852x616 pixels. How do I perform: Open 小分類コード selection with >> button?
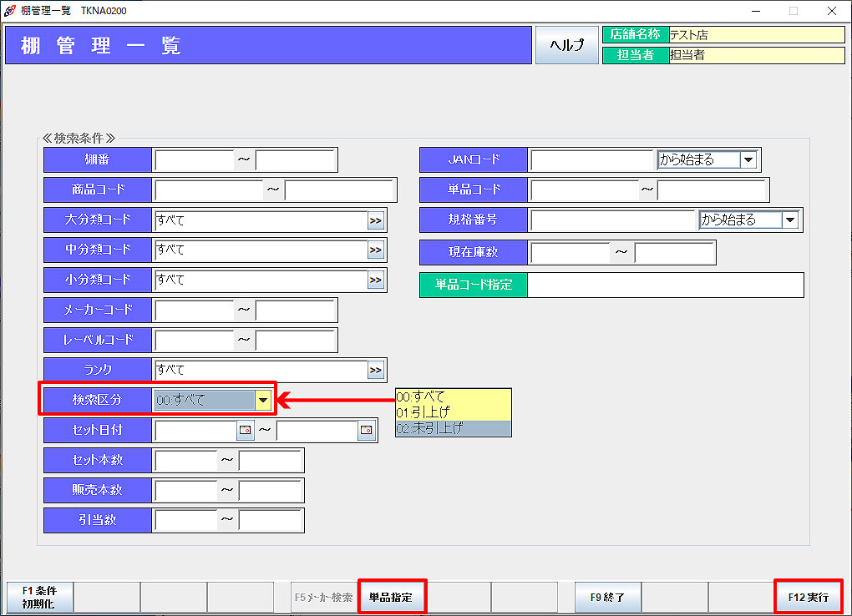click(376, 280)
